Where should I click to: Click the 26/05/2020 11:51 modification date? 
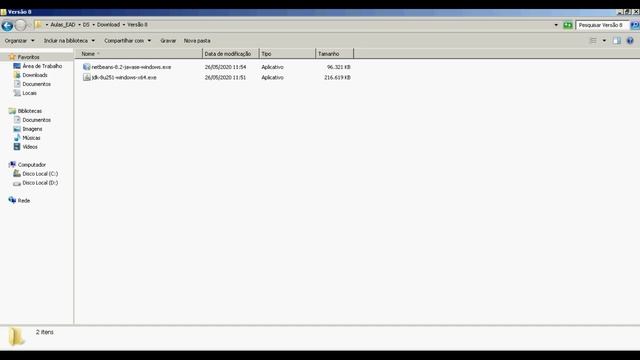[225, 77]
